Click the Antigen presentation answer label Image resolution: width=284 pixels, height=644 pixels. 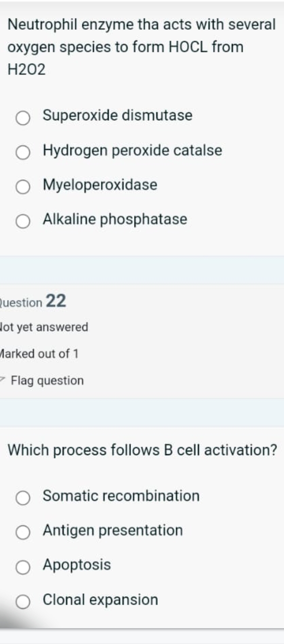(x=113, y=530)
